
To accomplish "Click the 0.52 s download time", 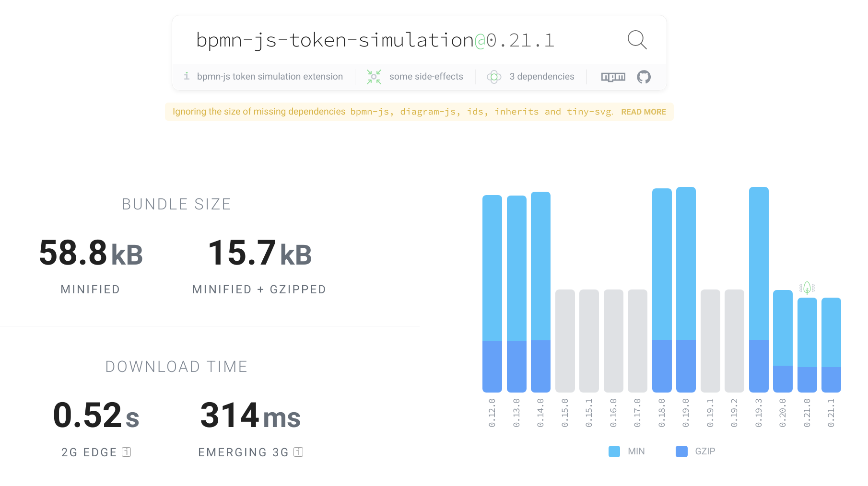I will (96, 415).
